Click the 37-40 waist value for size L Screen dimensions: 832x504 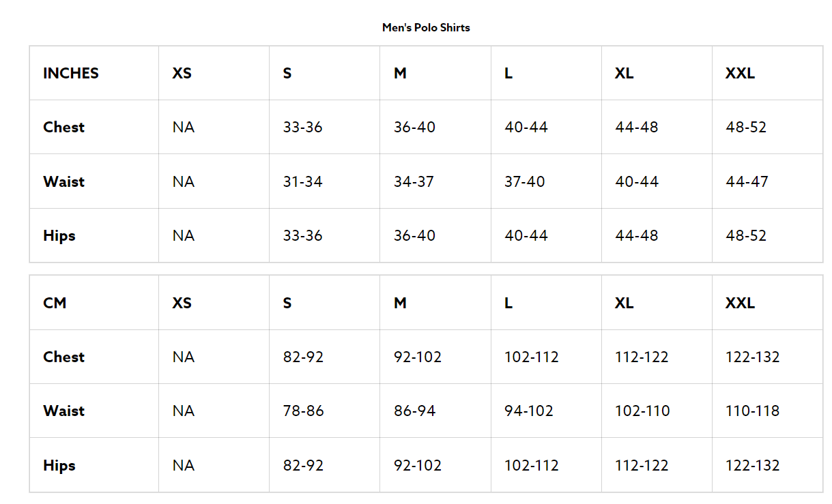coord(525,181)
